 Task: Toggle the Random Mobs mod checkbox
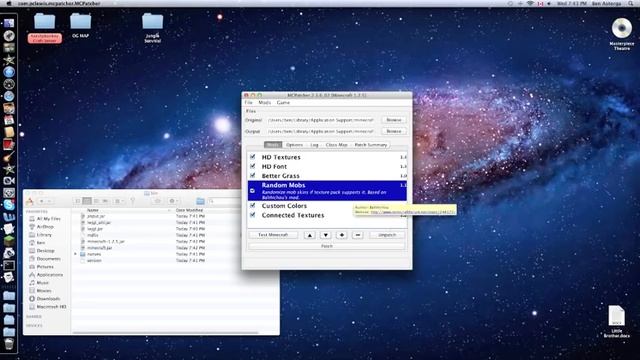253,191
